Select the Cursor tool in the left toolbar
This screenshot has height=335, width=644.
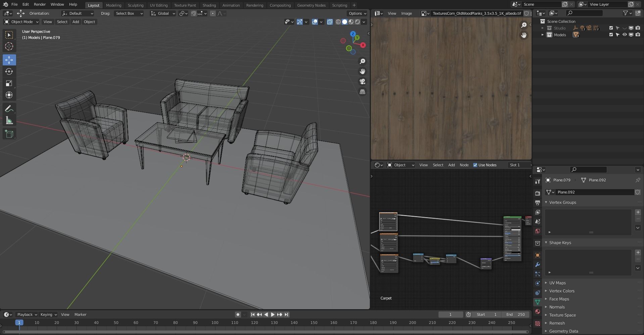tap(9, 47)
